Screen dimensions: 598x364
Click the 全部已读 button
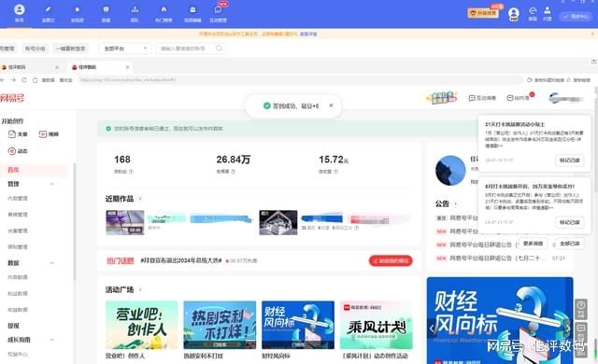coord(569,244)
